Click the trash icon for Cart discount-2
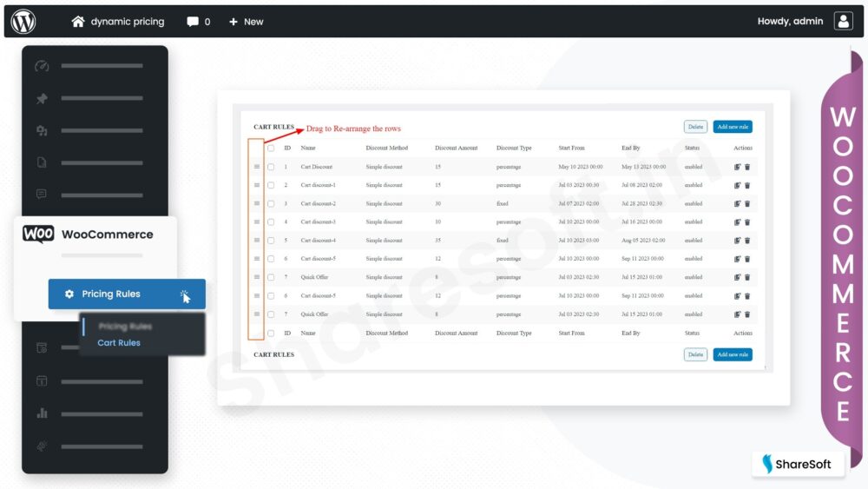 (747, 204)
